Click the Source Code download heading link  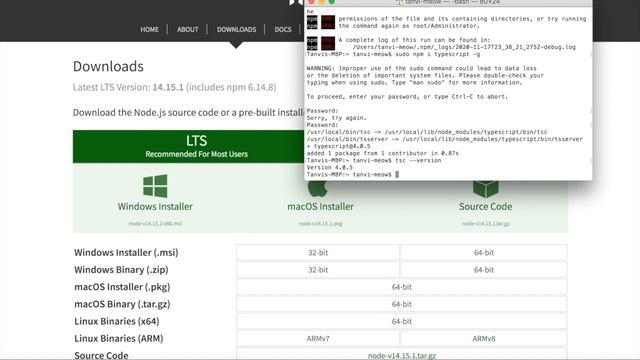pyautogui.click(x=485, y=207)
